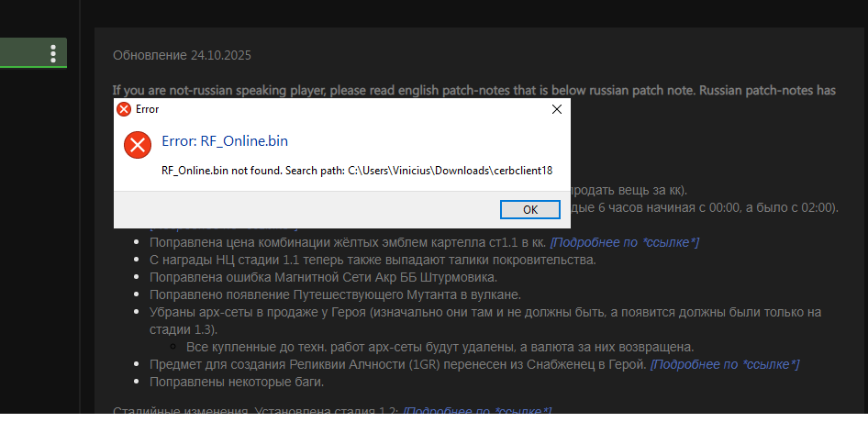Screen dimensions: 868x422
Task: Click the 'С награды НЦ стадии 1.1' bullet
Action: pyautogui.click(x=372, y=260)
